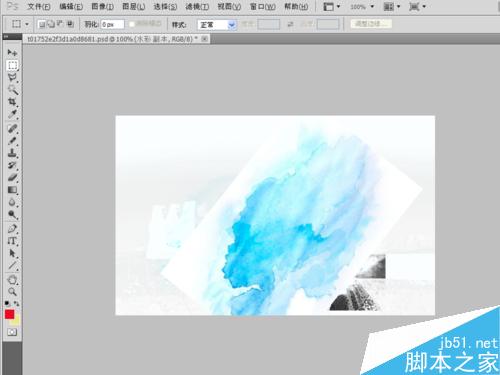Viewport: 500px width, 375px height.
Task: Open the 图像(I) menu
Action: pyautogui.click(x=102, y=7)
